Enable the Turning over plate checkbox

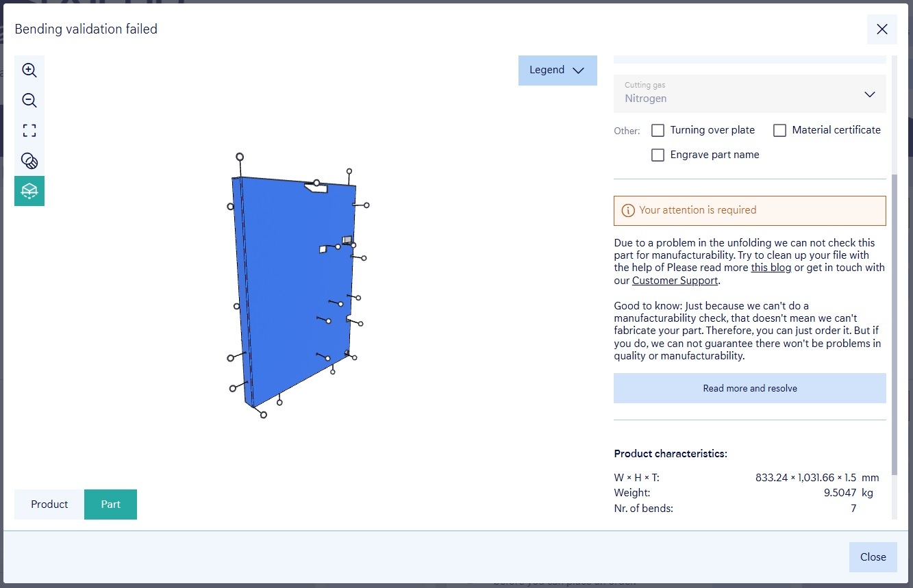(x=658, y=130)
